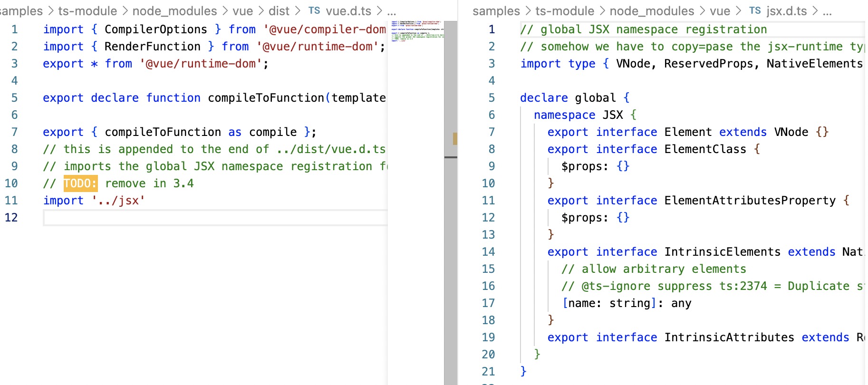This screenshot has width=868, height=385.
Task: Click line number 14 in right editor gutter
Action: 488,252
